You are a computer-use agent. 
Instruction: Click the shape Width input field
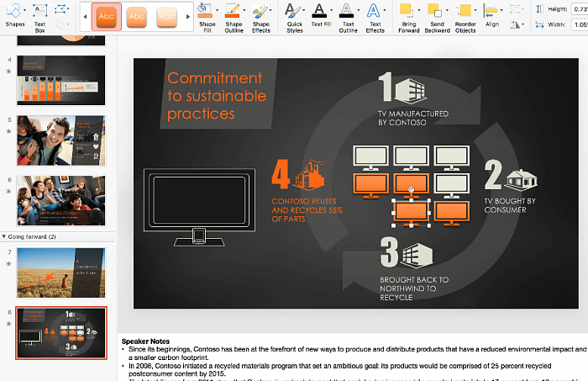(x=580, y=24)
